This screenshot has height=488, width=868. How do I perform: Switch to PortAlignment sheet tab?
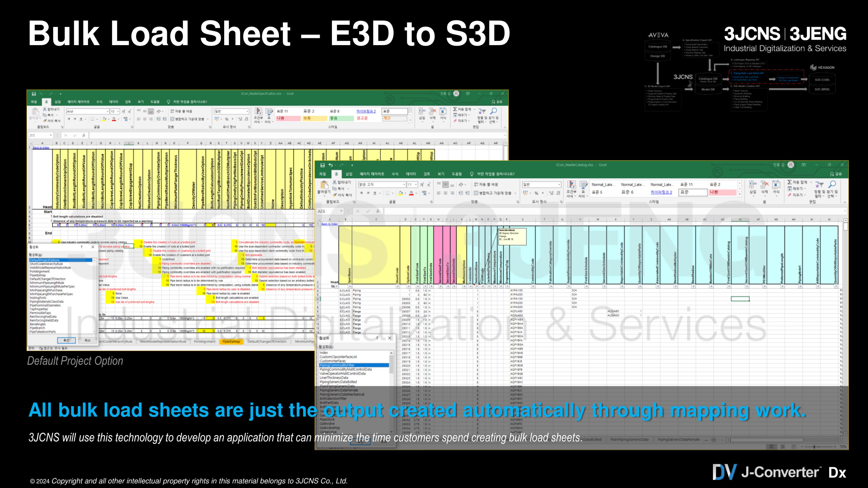point(205,342)
